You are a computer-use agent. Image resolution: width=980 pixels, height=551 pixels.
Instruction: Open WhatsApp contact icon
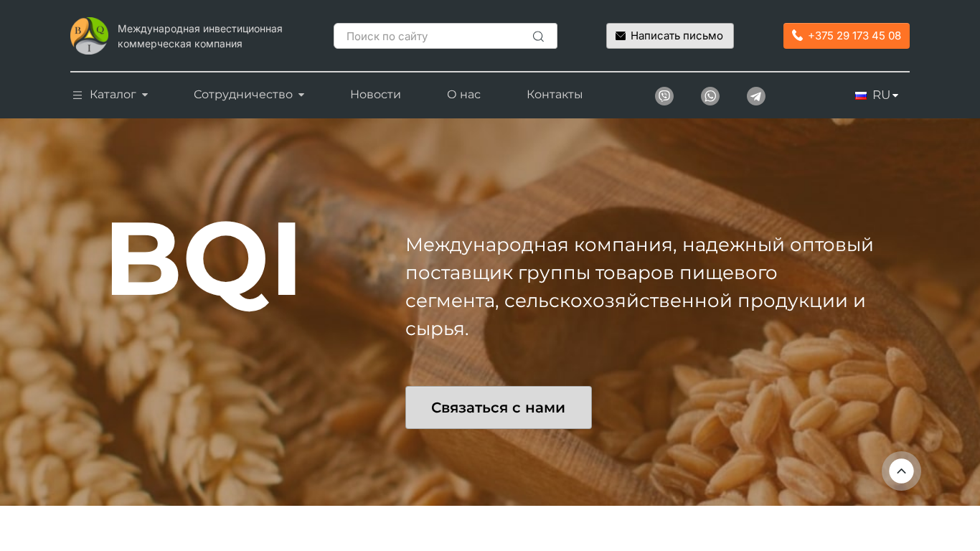click(x=710, y=96)
